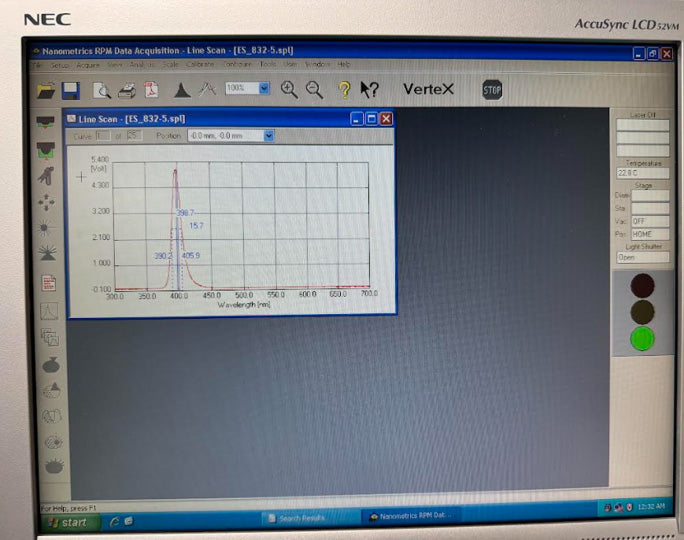Open the Calibrate menu
Image resolution: width=684 pixels, height=540 pixels.
(x=200, y=64)
